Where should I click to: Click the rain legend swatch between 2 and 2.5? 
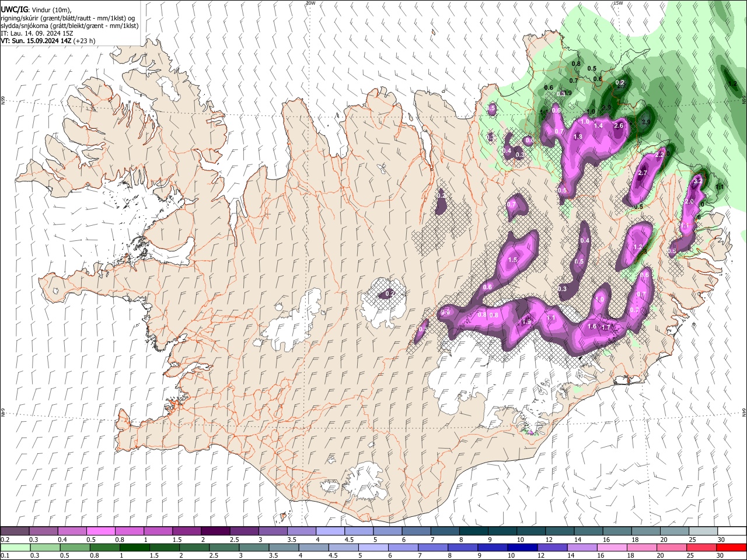coord(194,548)
